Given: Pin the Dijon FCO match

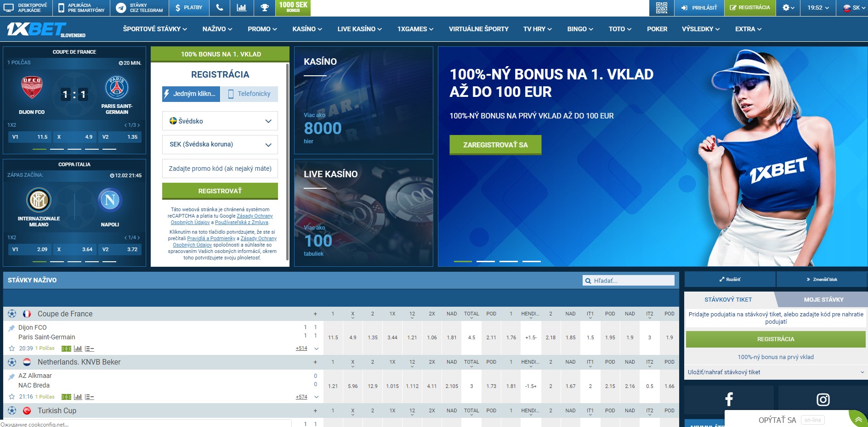Looking at the screenshot, I should (11, 328).
